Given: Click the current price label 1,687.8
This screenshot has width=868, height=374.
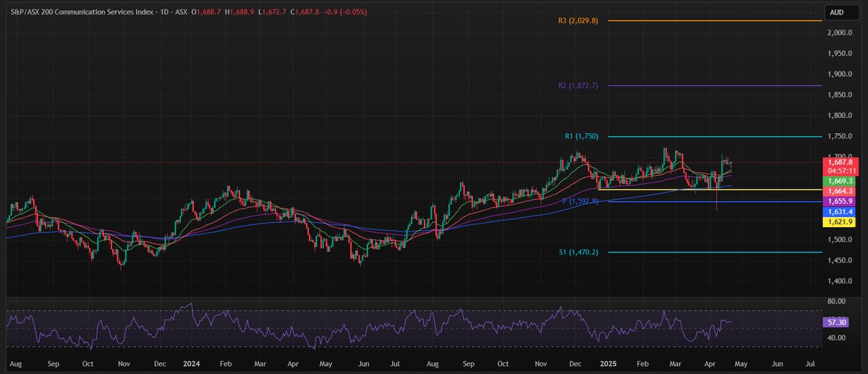Looking at the screenshot, I should coord(841,163).
